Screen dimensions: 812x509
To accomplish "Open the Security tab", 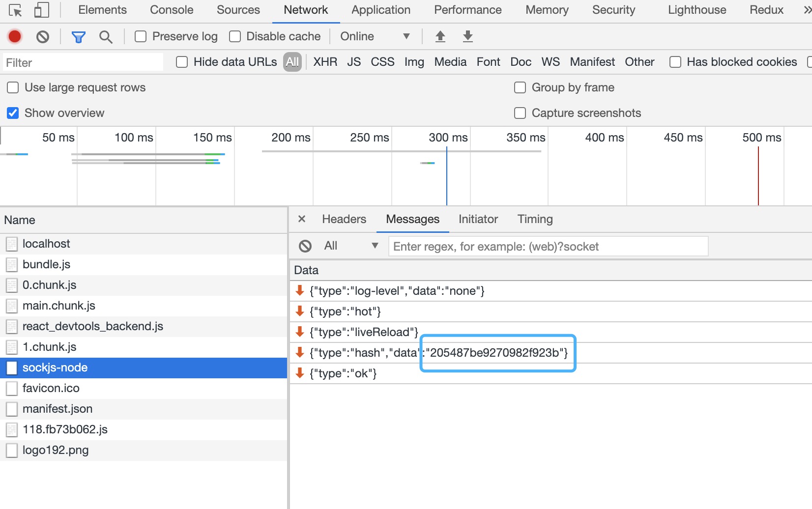I will coord(614,10).
